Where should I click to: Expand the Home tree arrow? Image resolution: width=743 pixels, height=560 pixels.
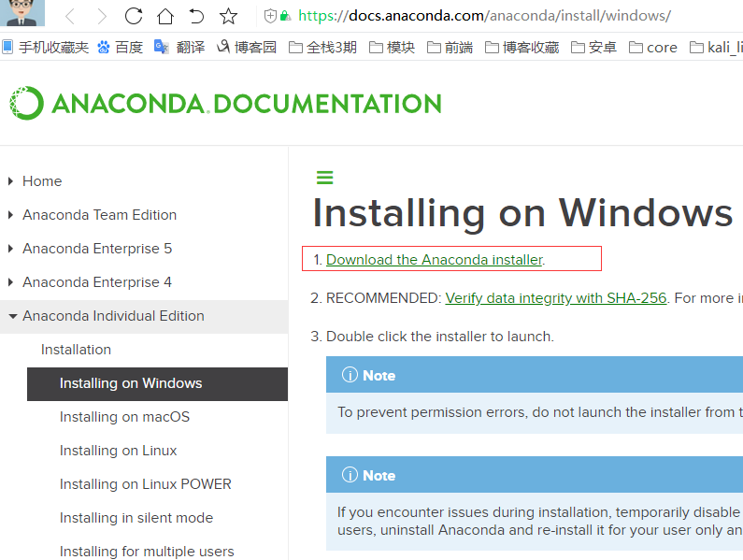[x=11, y=181]
